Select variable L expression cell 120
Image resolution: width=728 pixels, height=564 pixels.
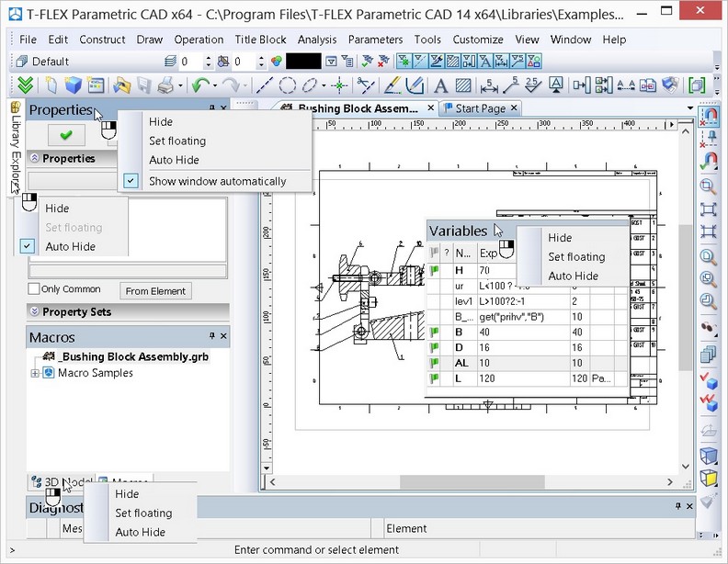(523, 378)
